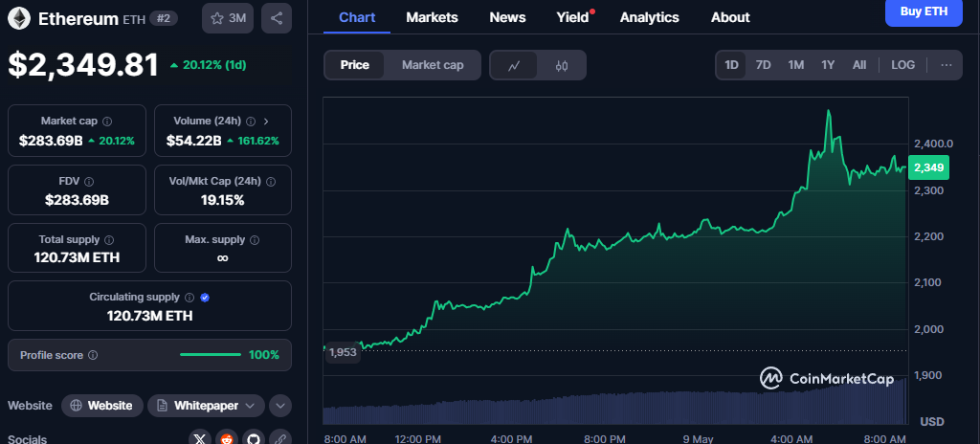Open Max. supply info icon
Screen dimensions: 980x444
click(255, 239)
